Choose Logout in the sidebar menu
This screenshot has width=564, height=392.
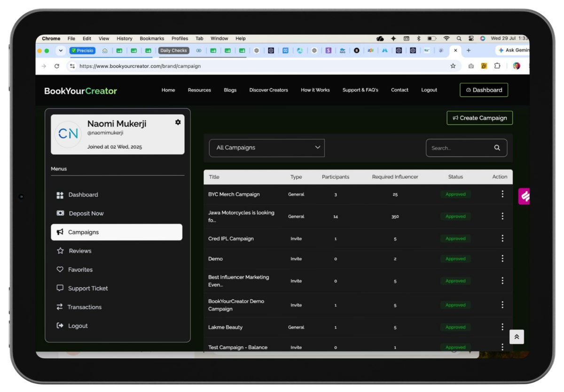point(72,326)
